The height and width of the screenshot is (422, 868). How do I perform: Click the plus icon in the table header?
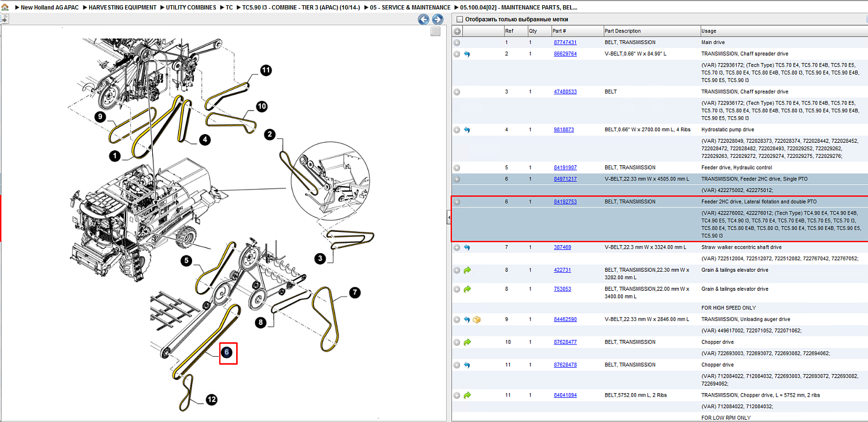(457, 31)
